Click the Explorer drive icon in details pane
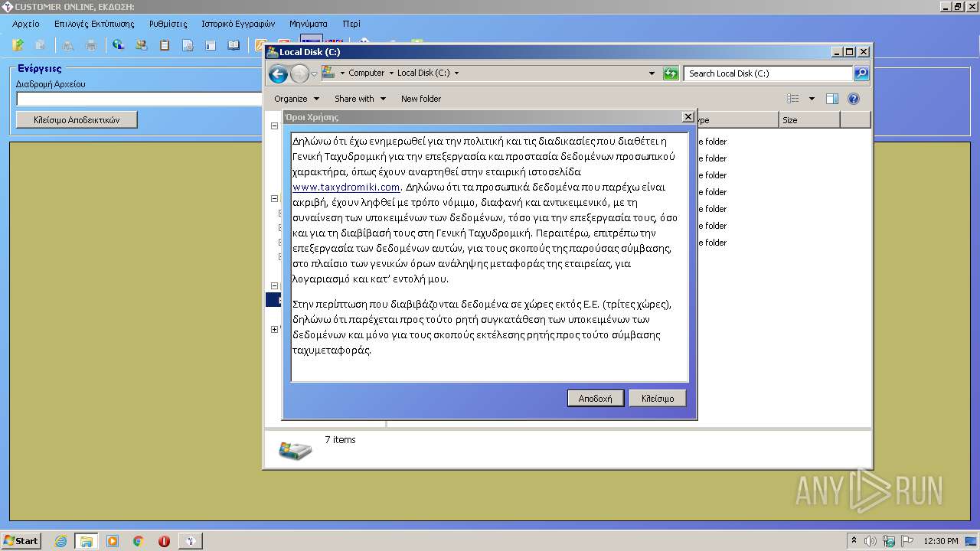Viewport: 980px width, 551px height. coord(296,449)
